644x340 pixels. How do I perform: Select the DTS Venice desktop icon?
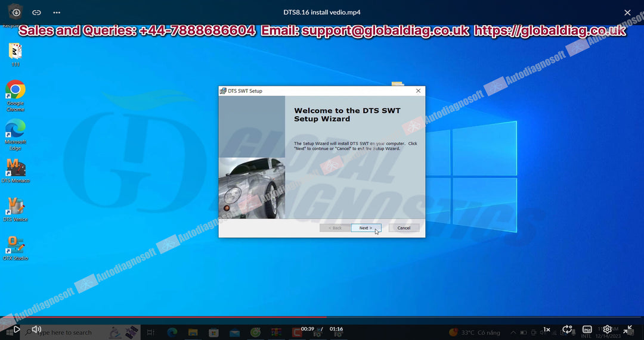pyautogui.click(x=16, y=209)
